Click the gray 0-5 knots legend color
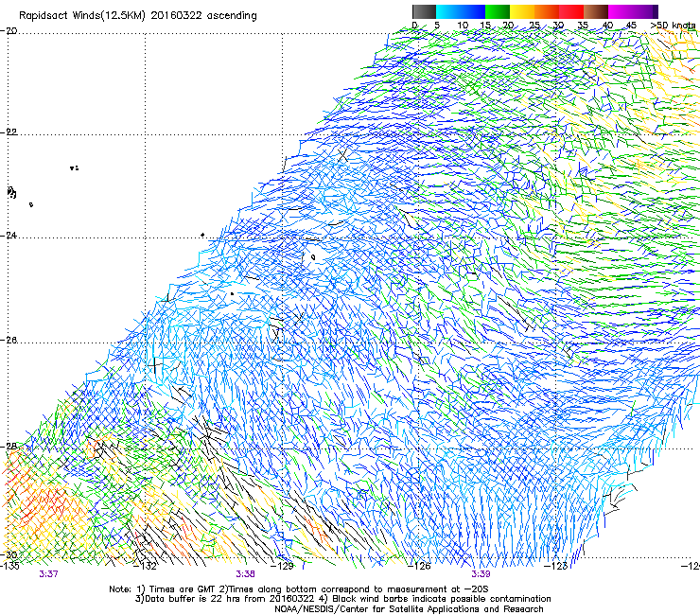Viewport: 700px width, 615px height. pyautogui.click(x=424, y=11)
